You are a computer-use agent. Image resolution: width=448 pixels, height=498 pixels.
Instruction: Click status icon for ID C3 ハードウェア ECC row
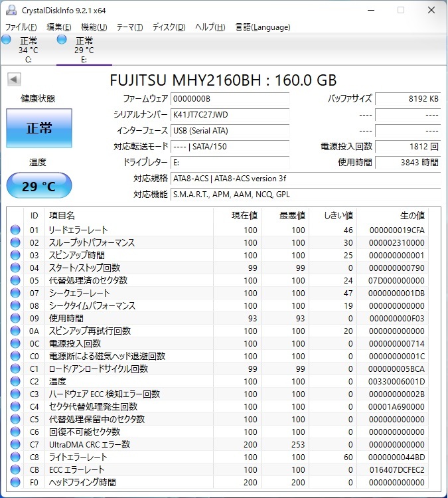(x=15, y=394)
